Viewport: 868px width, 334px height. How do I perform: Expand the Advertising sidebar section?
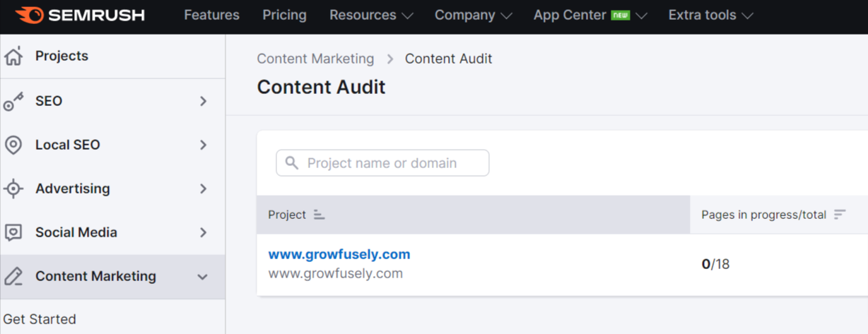[203, 189]
